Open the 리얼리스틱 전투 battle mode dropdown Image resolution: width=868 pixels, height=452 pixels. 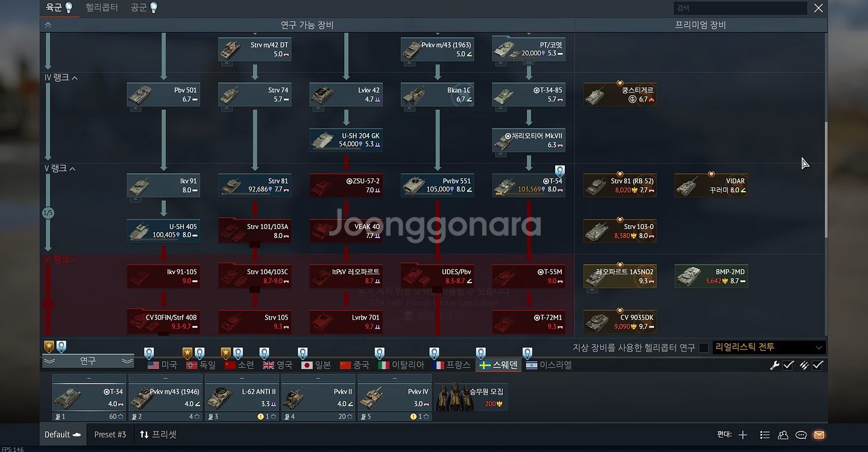(x=769, y=348)
